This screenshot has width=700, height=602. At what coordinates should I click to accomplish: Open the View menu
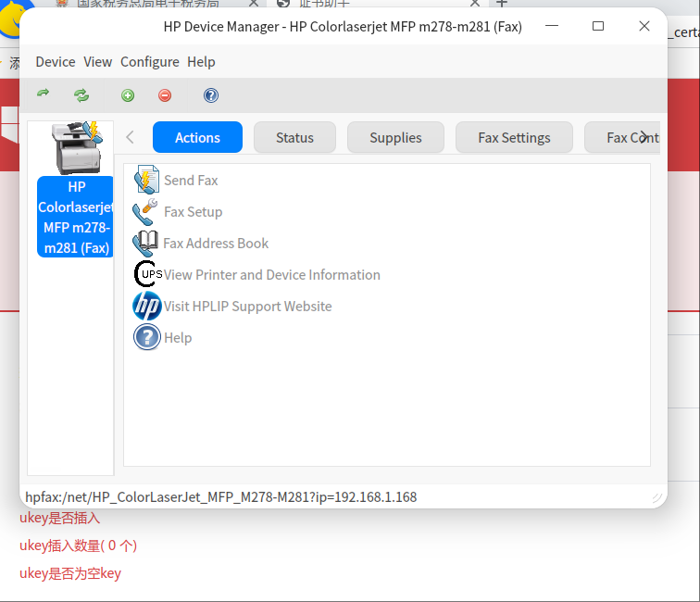[x=98, y=62]
